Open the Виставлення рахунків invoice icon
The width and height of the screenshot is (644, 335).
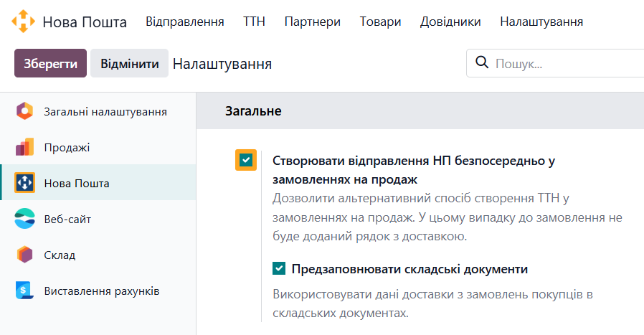pos(24,291)
